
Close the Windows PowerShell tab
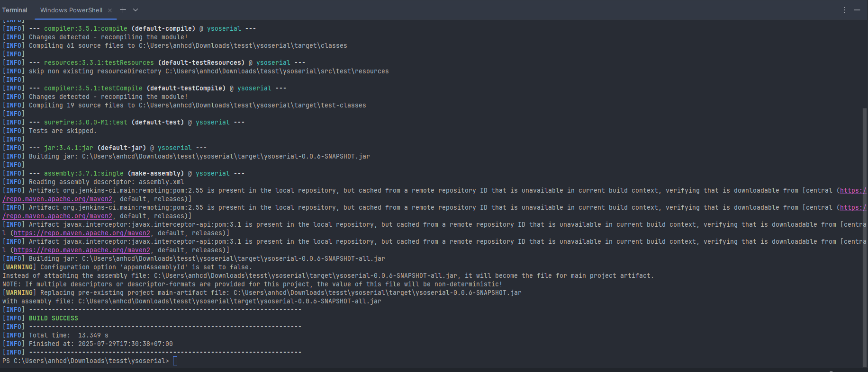[x=110, y=10]
